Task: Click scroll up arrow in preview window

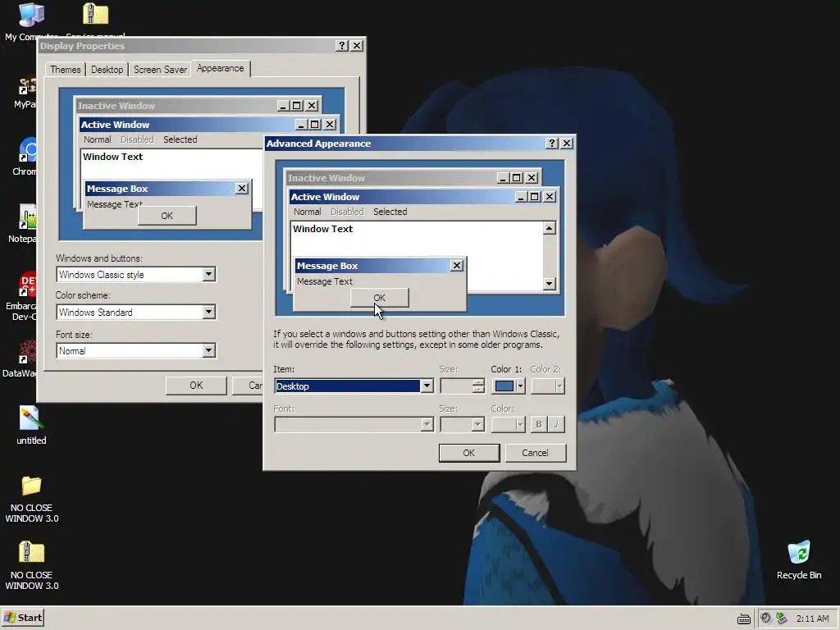Action: [x=549, y=228]
